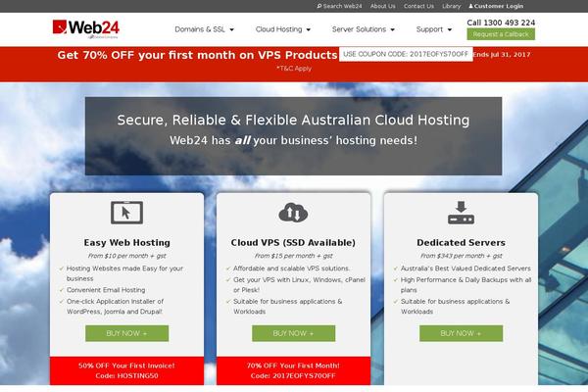Image resolution: width=588 pixels, height=392 pixels.
Task: Expand the Server Solutions dropdown arrow
Action: coord(393,29)
